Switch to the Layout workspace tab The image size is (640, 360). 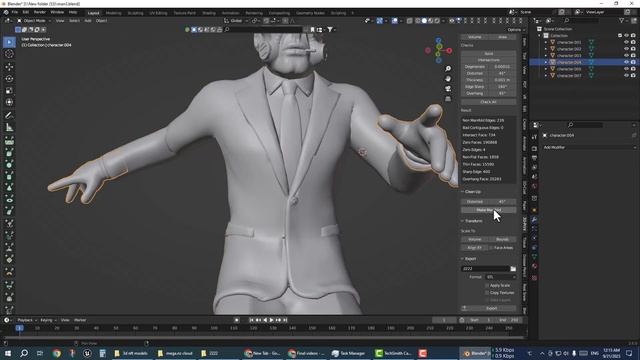93,13
